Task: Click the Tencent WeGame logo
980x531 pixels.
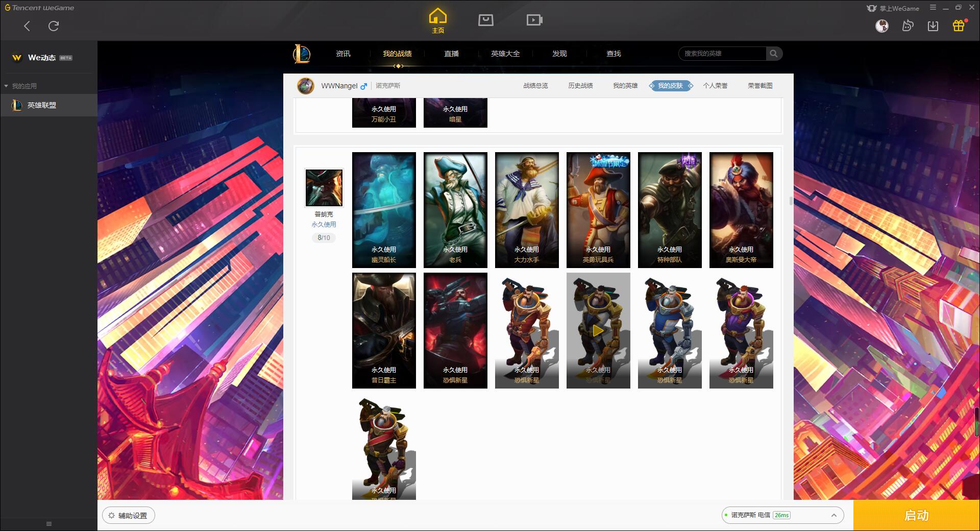Action: click(x=39, y=8)
